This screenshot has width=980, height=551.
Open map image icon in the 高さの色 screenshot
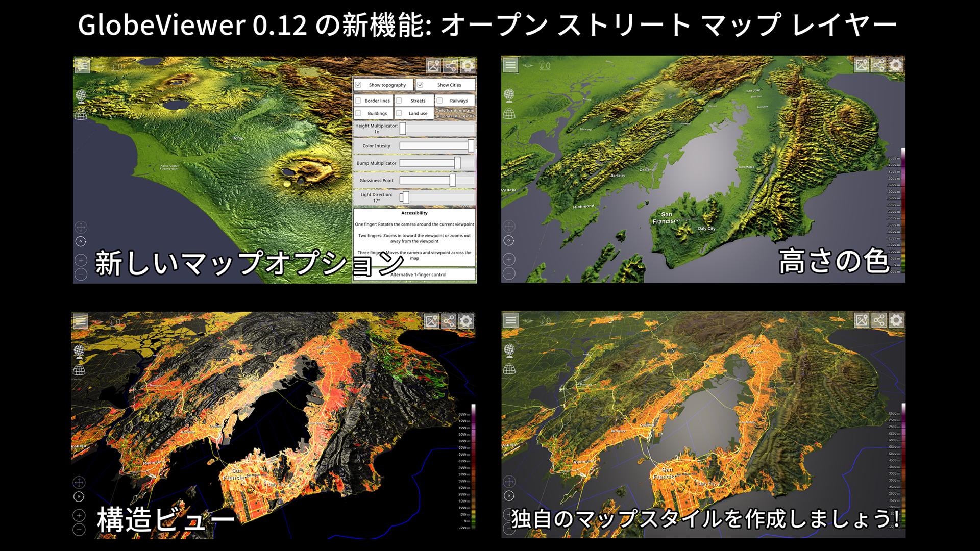point(862,65)
